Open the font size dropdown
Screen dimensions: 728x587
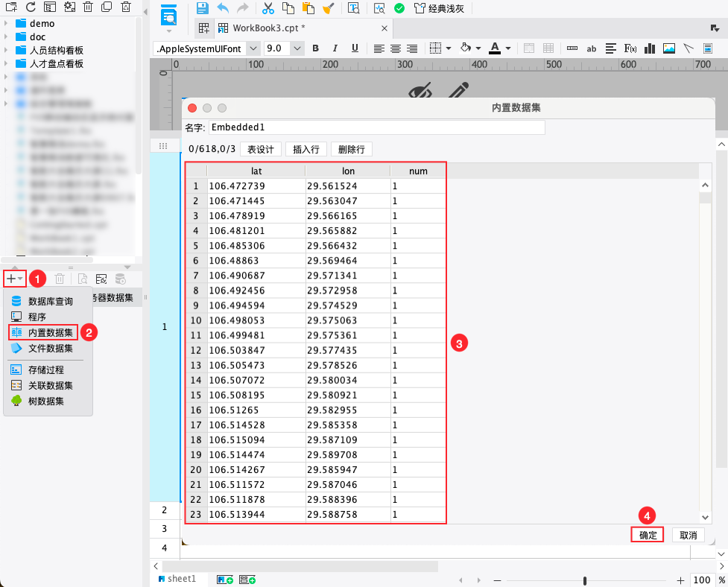(297, 48)
